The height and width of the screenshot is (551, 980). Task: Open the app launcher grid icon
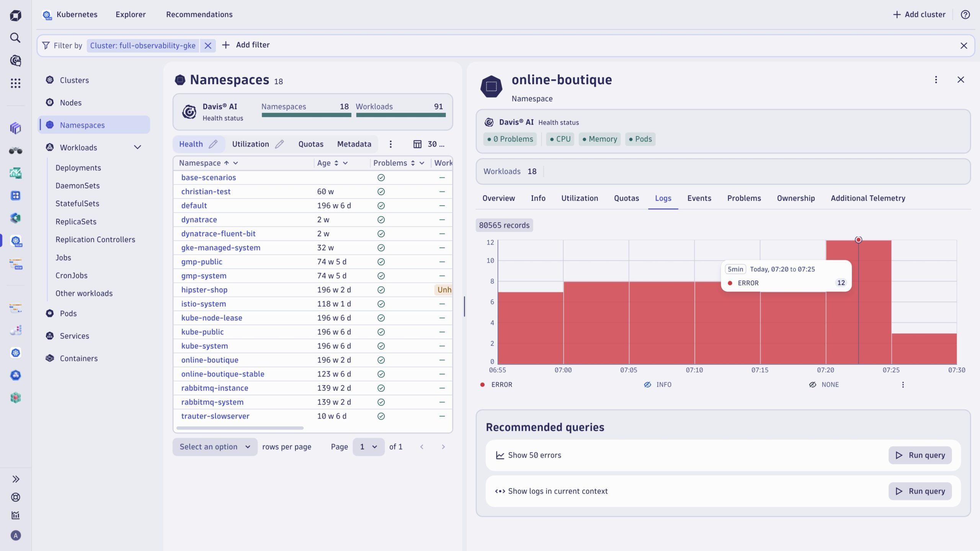pos(15,83)
